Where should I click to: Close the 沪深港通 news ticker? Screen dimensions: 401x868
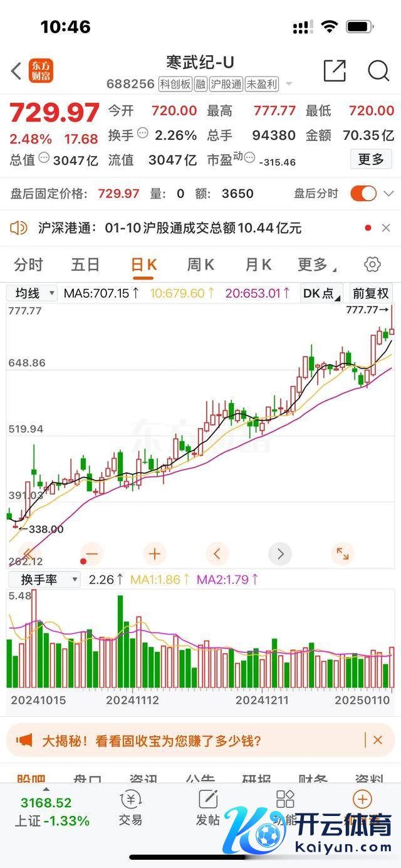click(386, 228)
